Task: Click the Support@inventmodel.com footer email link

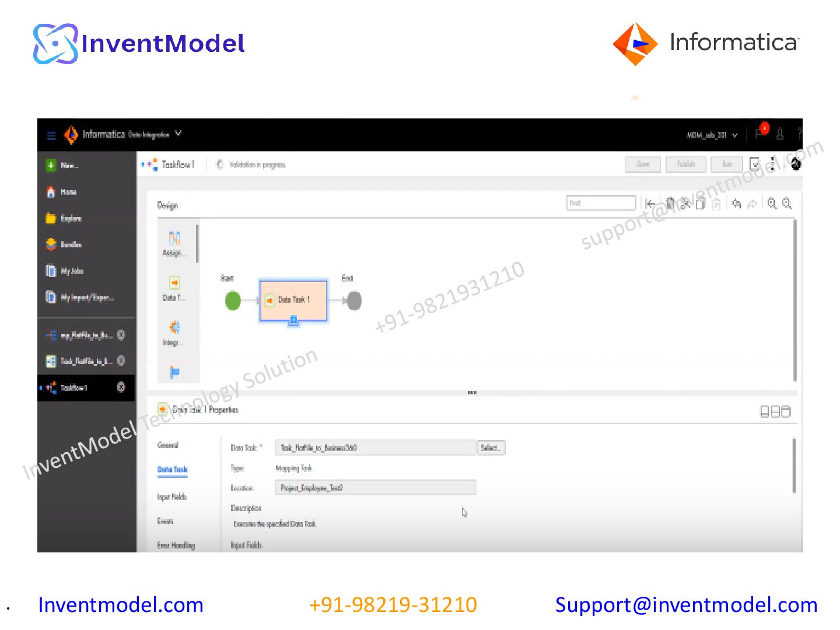Action: [687, 605]
